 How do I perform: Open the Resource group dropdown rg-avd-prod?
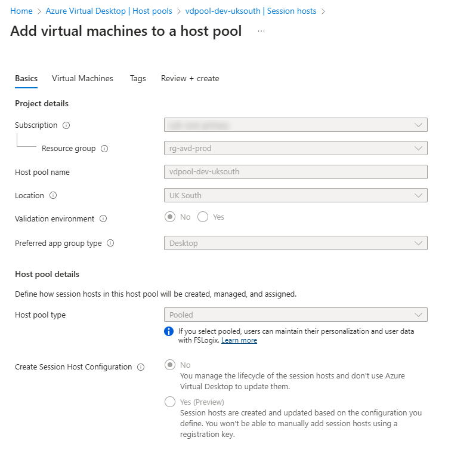click(x=296, y=148)
